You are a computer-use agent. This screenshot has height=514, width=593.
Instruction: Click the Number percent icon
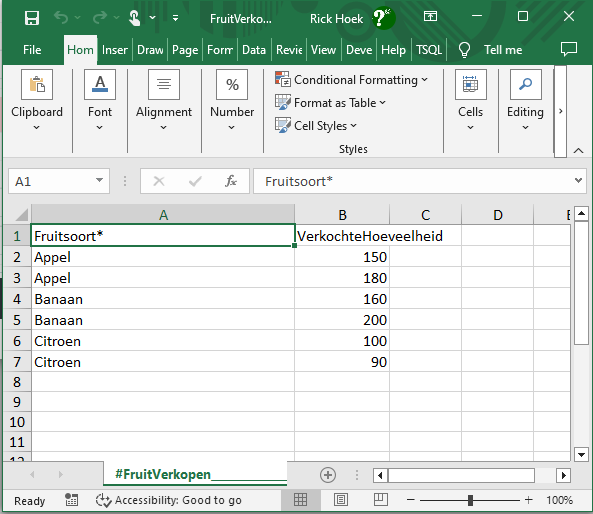point(232,84)
